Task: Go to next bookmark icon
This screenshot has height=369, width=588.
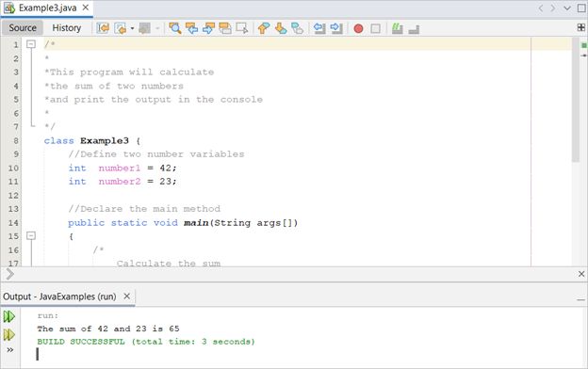Action: [x=281, y=28]
